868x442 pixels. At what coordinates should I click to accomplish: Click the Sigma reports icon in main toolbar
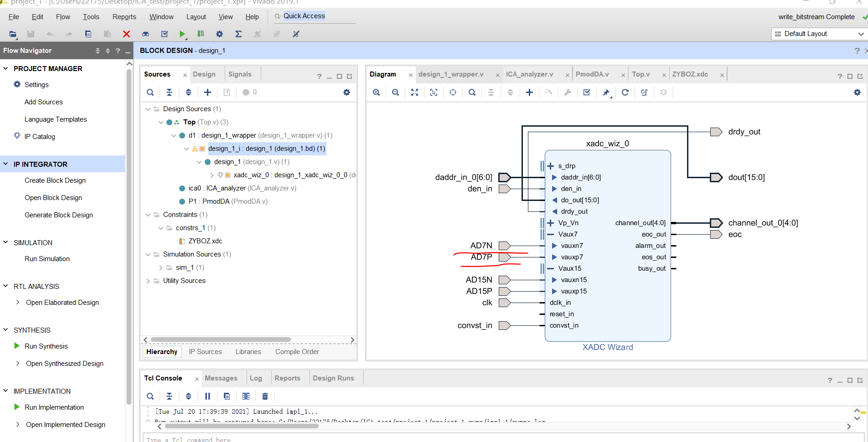click(x=238, y=34)
